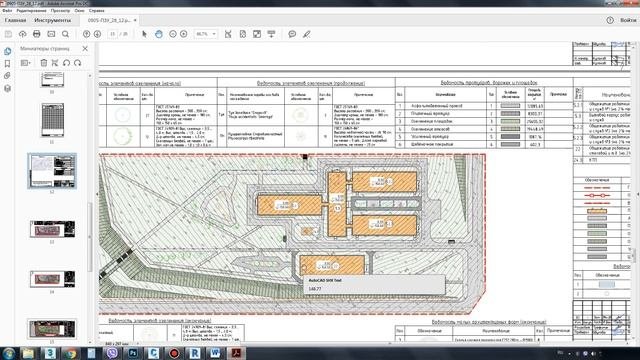Select the highlighter pen tool
Image resolution: width=640 pixels, height=360 pixels.
click(307, 34)
